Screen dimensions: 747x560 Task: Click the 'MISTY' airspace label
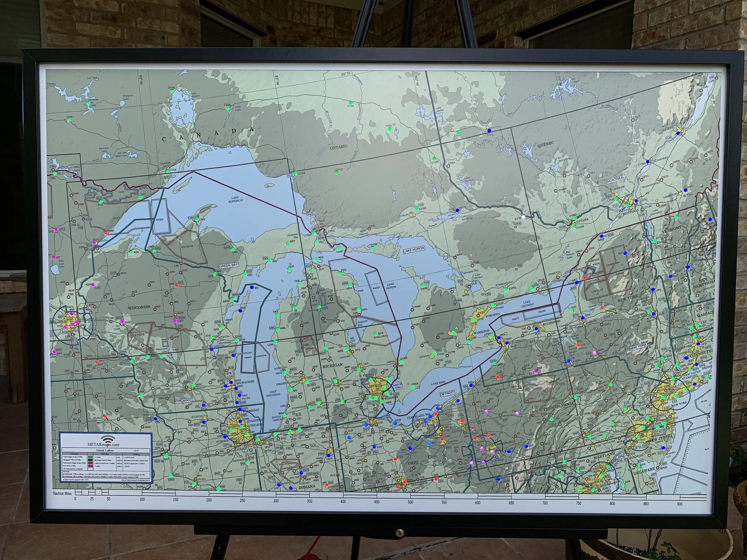click(x=515, y=319)
